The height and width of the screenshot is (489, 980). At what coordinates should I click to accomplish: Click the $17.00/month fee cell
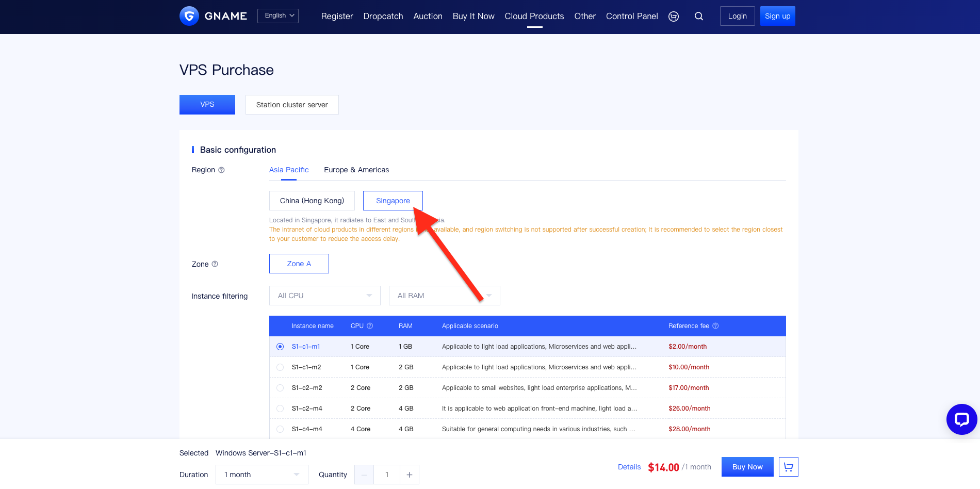(689, 388)
